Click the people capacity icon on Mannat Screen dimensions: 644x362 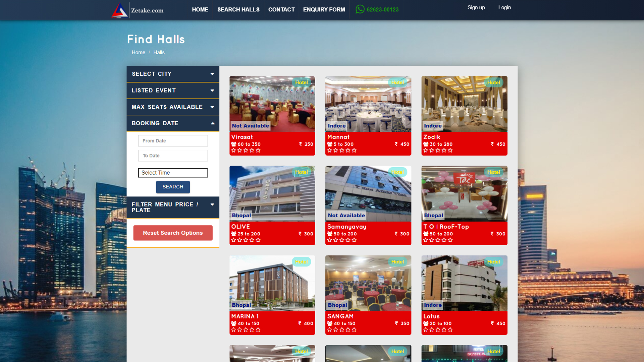click(x=330, y=144)
